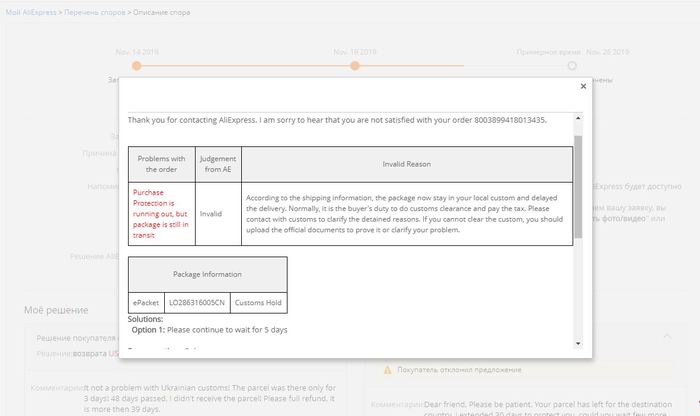Viewport: 700px width, 416px height.
Task: Select the Nov 19 2019 timeline dot
Action: (354, 66)
